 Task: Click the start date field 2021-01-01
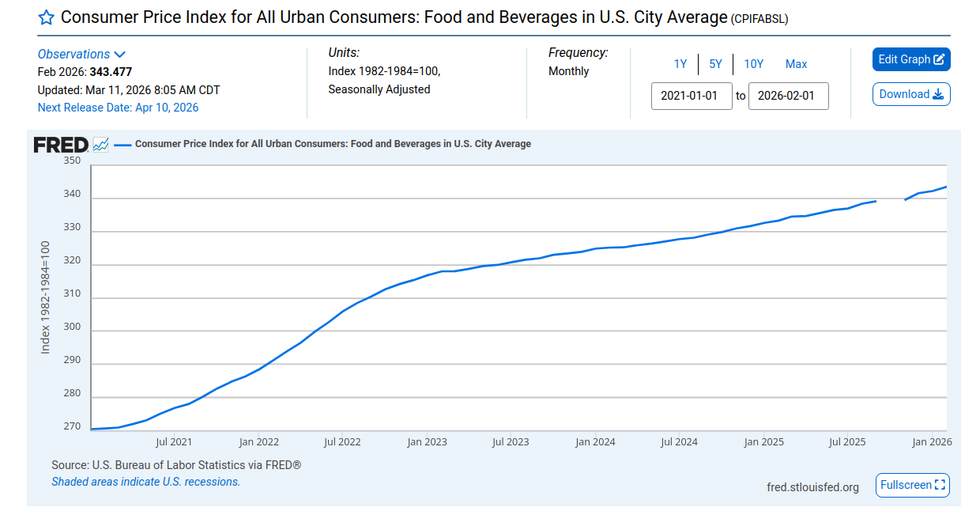pos(692,96)
